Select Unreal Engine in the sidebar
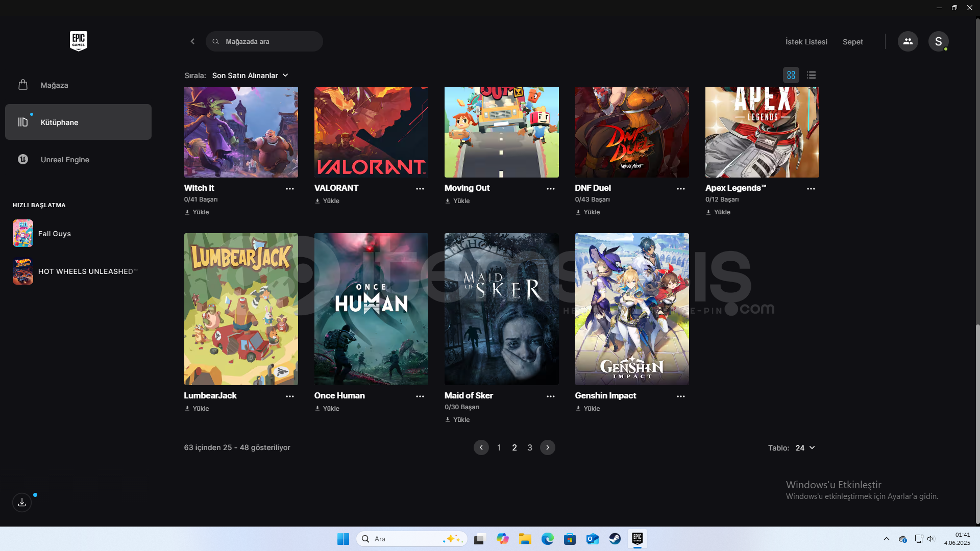The image size is (980, 551). click(x=65, y=160)
